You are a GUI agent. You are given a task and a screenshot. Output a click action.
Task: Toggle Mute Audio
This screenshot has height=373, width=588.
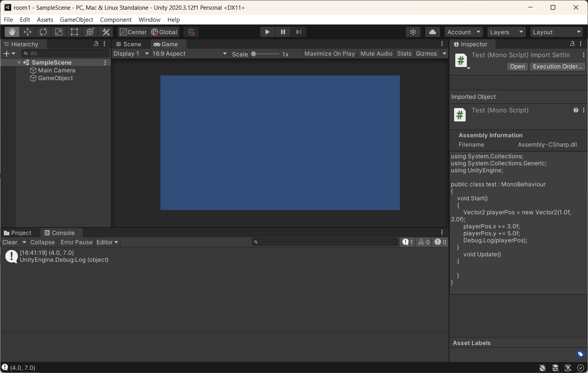click(376, 54)
